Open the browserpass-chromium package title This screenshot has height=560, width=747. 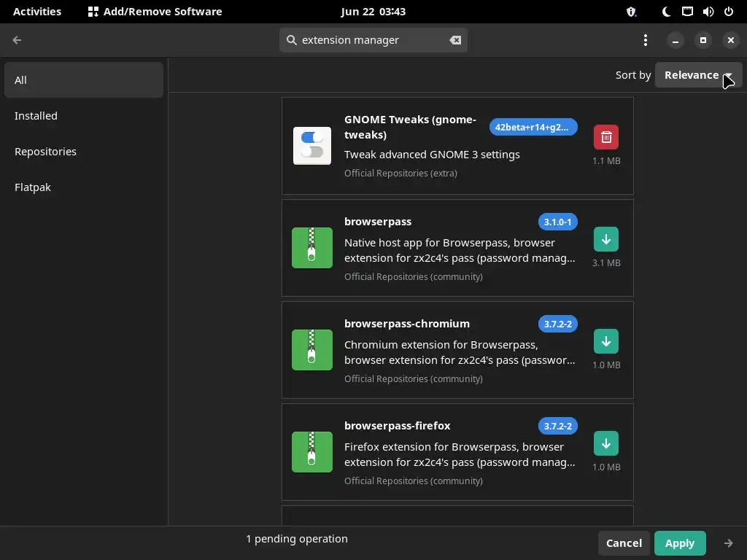pyautogui.click(x=407, y=324)
